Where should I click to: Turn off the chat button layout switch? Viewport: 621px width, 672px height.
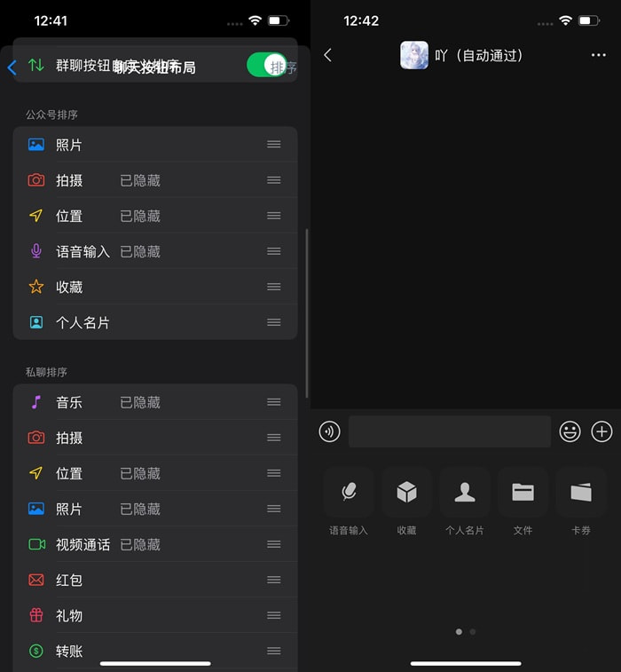click(267, 65)
